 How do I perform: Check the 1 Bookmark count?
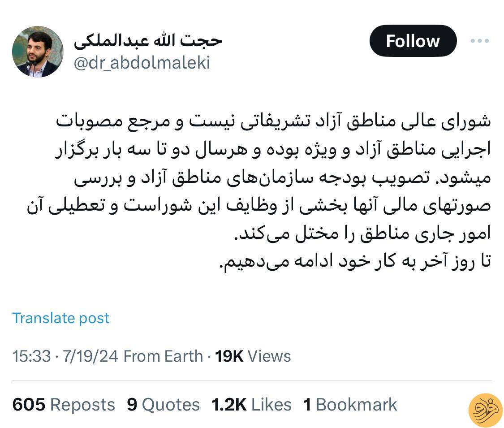pos(349,404)
